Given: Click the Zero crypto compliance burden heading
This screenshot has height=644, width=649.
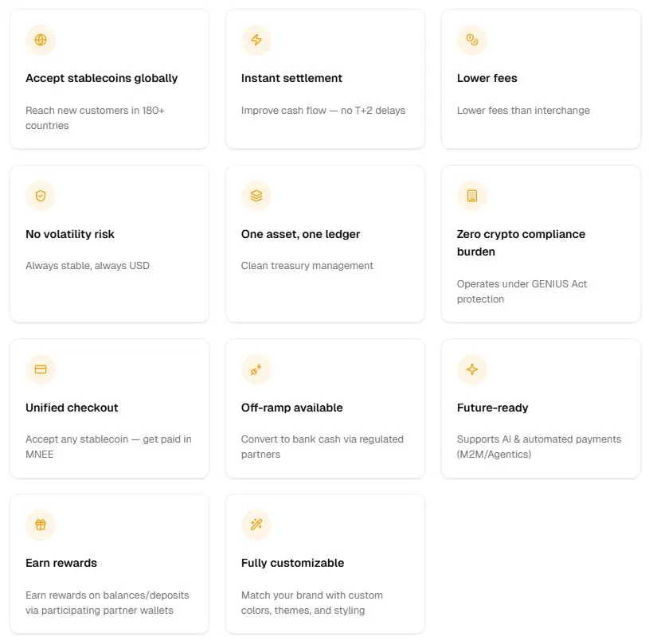Looking at the screenshot, I should 521,243.
